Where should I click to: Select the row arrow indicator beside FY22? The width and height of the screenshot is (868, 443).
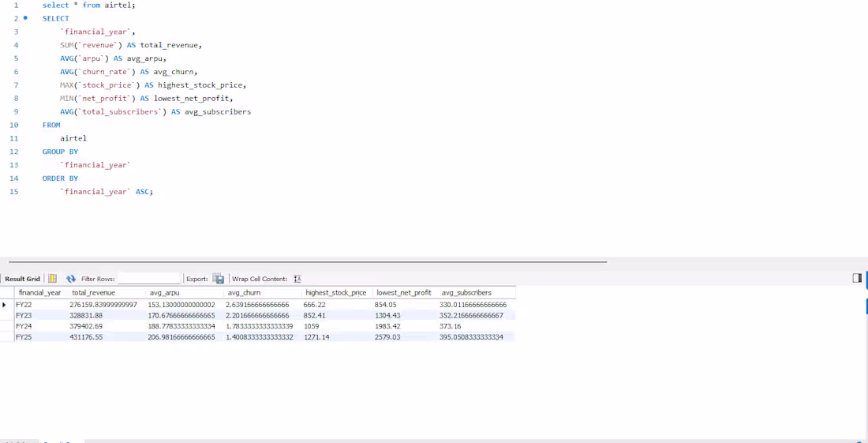point(5,305)
